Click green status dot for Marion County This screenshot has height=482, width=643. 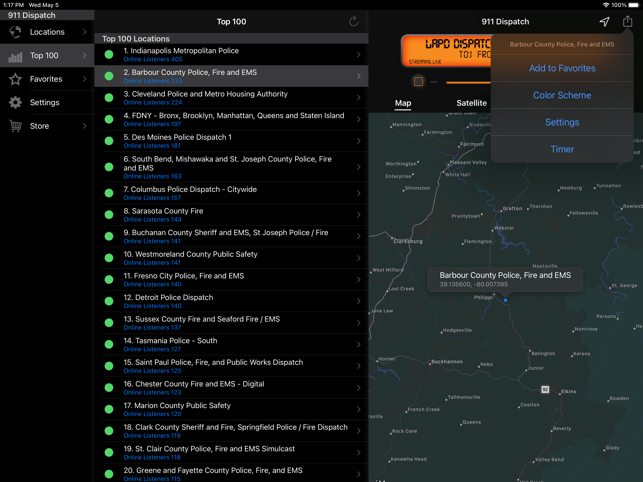pos(109,409)
